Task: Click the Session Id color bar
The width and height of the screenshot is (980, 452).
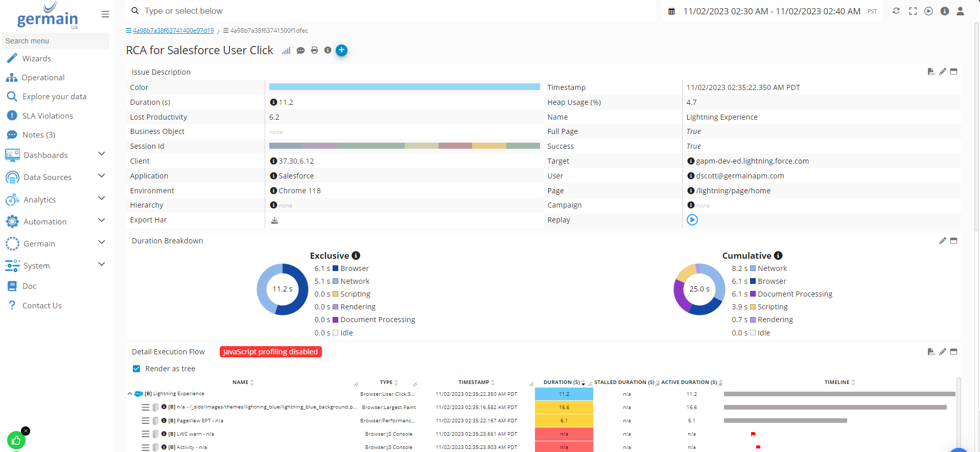Action: pyautogui.click(x=404, y=146)
